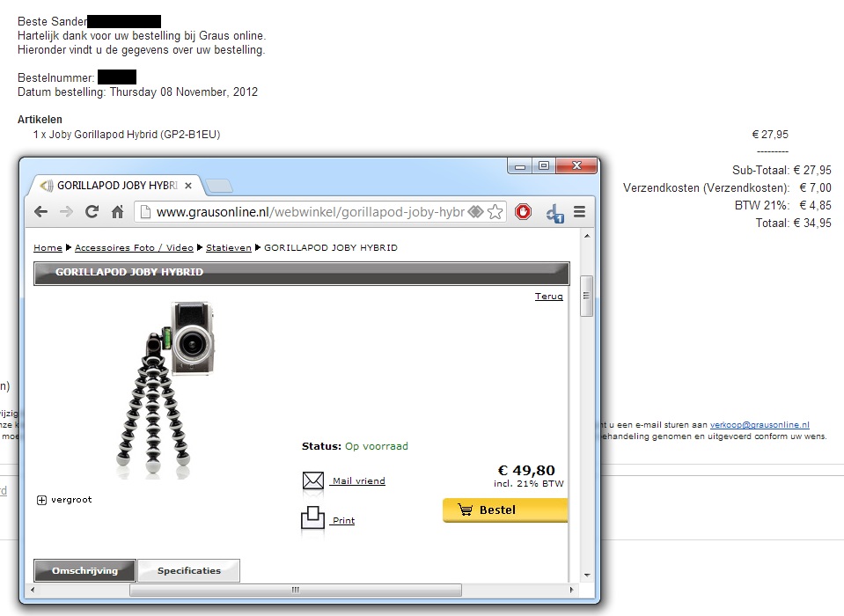This screenshot has height=616, width=844.
Task: Open the browser home page icon
Action: [117, 212]
